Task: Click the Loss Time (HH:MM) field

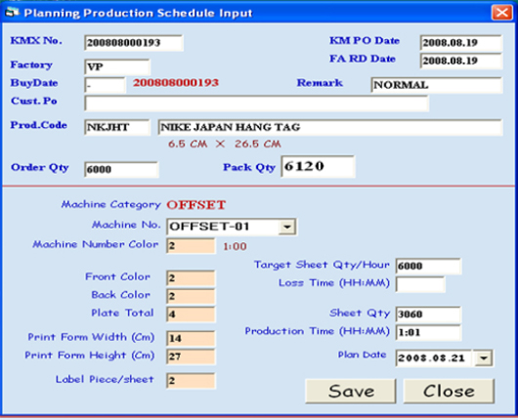Action: point(420,284)
